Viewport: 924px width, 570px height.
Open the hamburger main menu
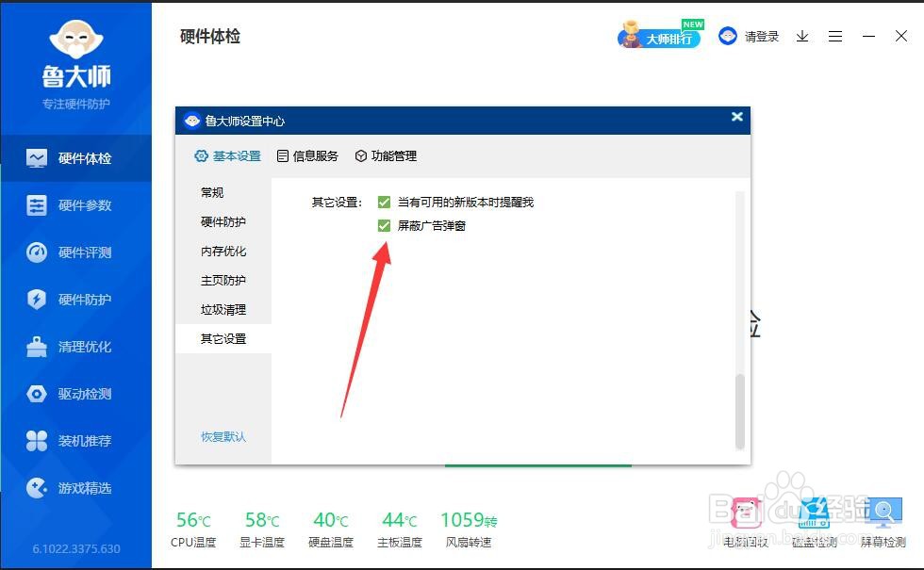(x=835, y=37)
